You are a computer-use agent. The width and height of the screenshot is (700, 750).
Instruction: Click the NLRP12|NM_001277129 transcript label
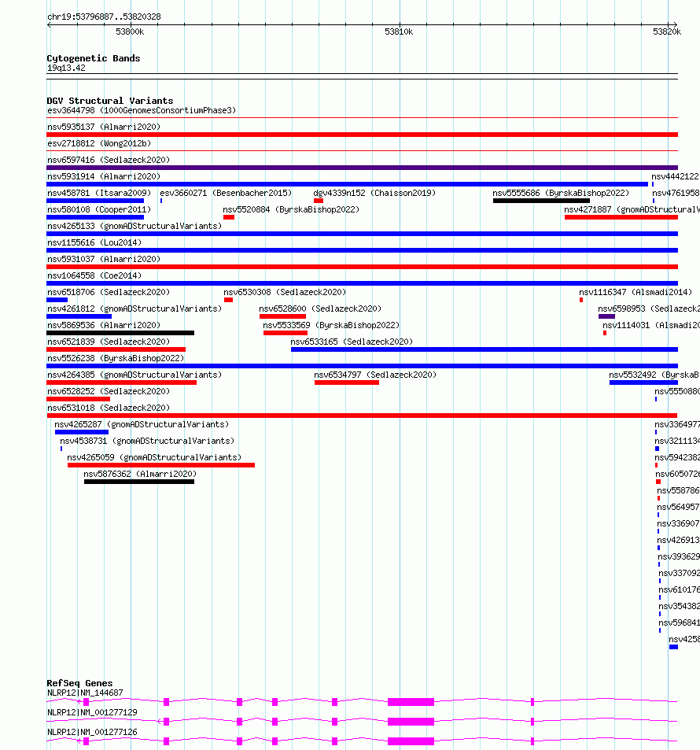(x=92, y=712)
